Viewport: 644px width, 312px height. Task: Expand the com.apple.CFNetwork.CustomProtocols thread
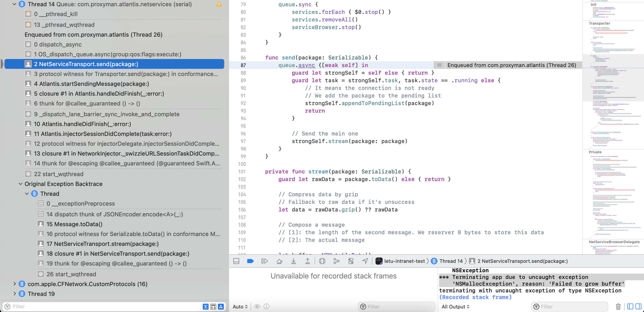[x=15, y=284]
